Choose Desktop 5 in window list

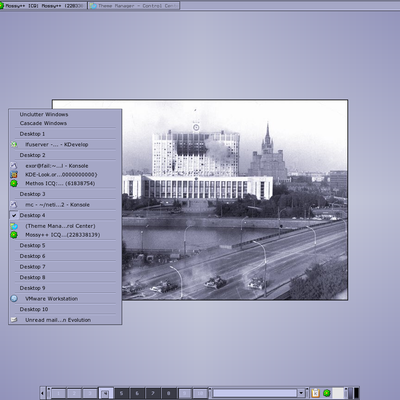pyautogui.click(x=65, y=245)
